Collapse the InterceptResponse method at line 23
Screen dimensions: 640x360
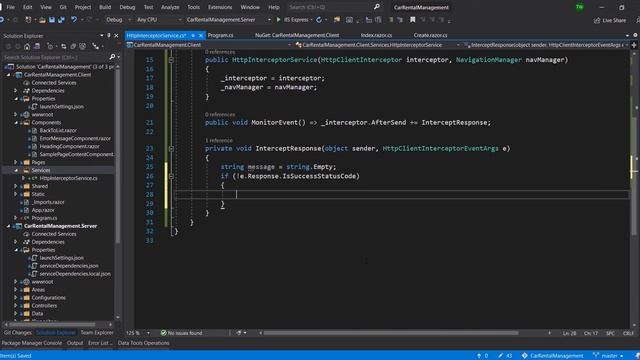[171, 149]
